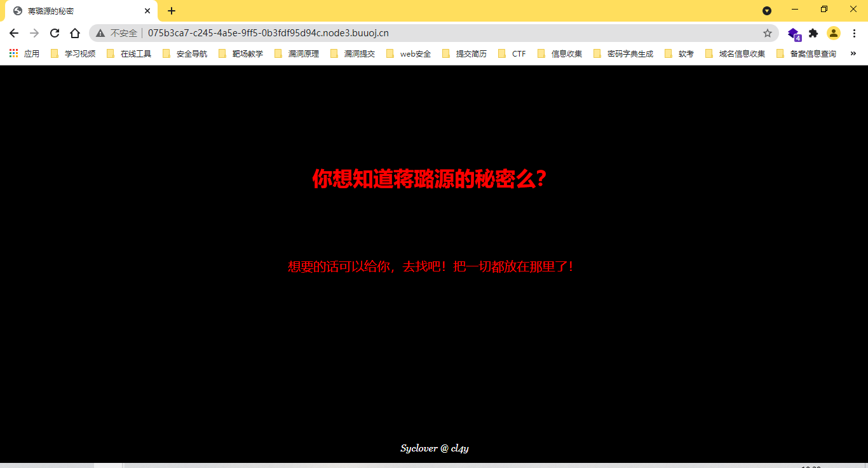Open the 学习视频 bookmark folder
Viewport: 868px width, 468px height.
[x=73, y=54]
